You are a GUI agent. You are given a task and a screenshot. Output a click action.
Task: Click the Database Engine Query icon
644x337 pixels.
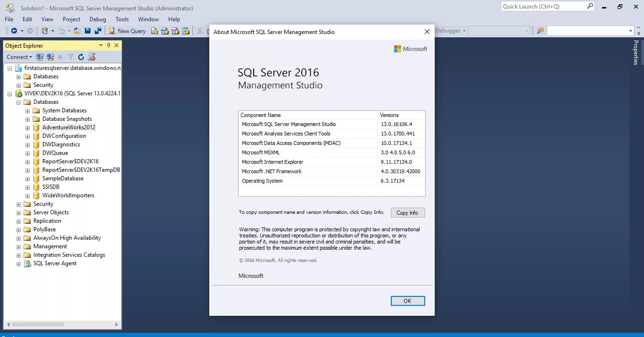155,31
